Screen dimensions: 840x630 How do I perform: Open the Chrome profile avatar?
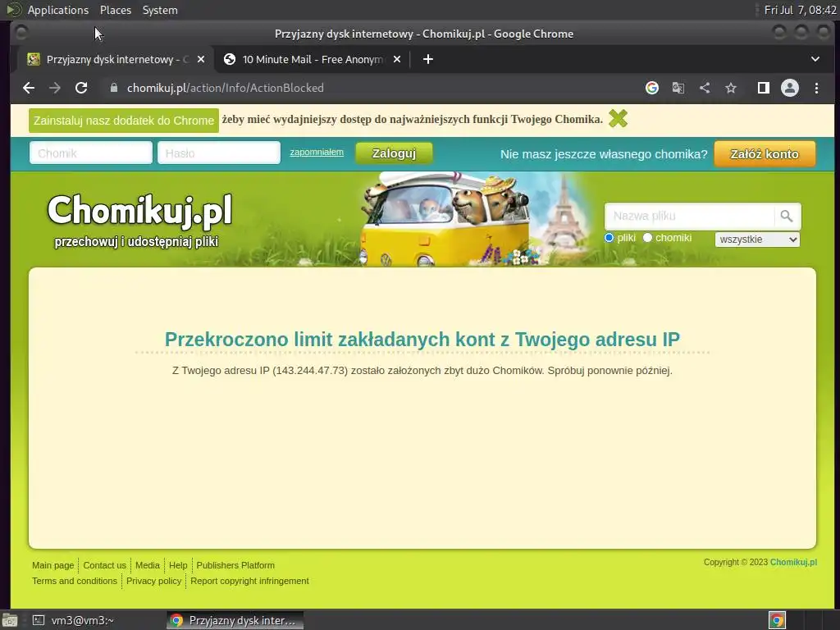[790, 88]
